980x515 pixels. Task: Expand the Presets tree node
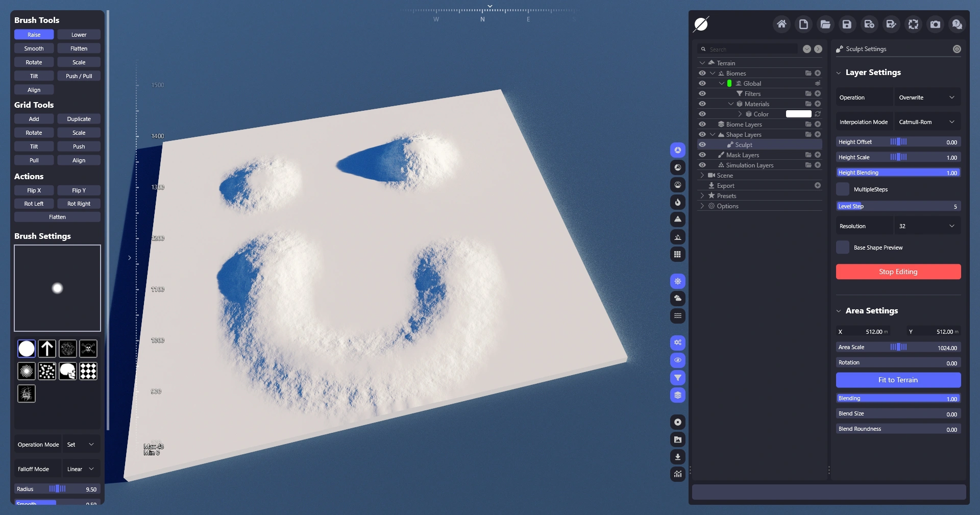pyautogui.click(x=702, y=195)
